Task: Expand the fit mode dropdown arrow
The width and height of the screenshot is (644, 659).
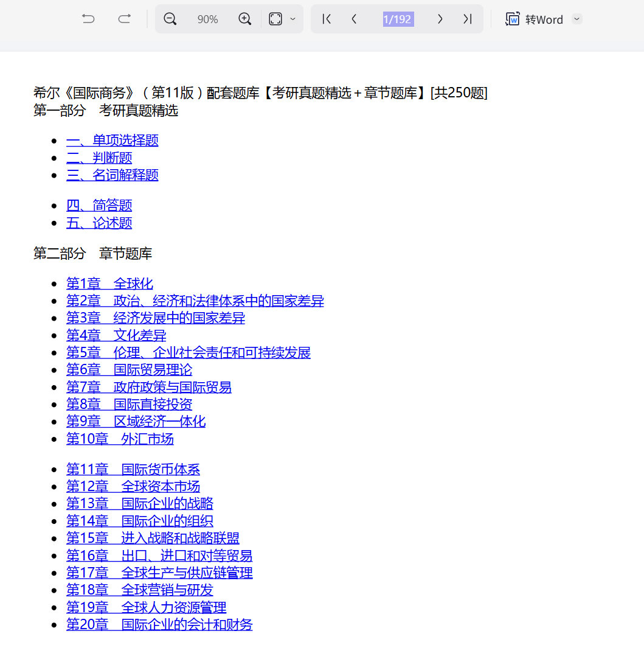Action: click(x=293, y=19)
